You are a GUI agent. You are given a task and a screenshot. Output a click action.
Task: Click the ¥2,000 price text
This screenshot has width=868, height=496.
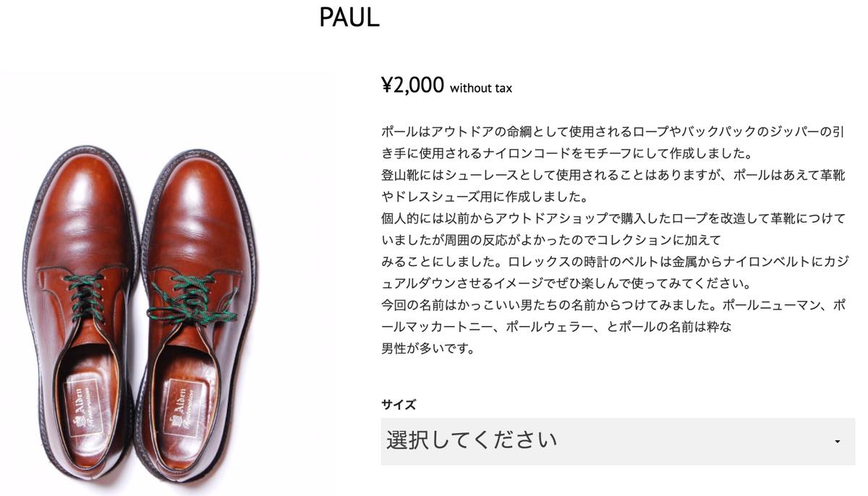(412, 85)
